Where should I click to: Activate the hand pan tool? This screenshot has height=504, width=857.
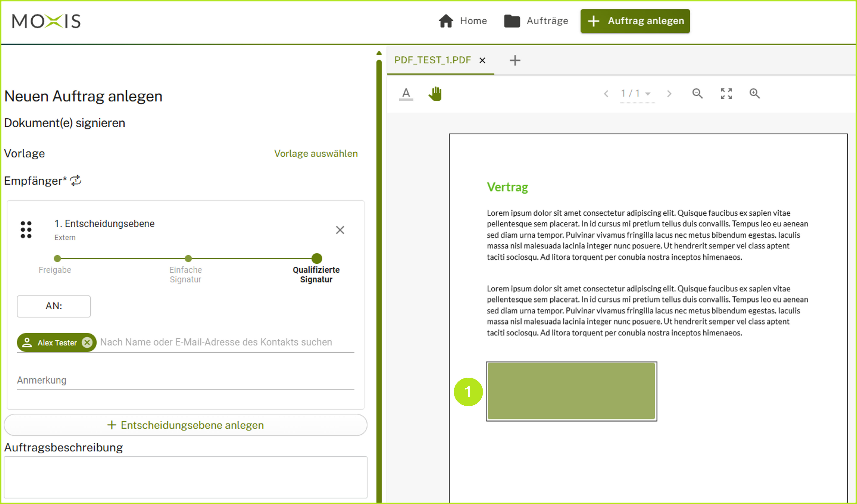tap(435, 94)
